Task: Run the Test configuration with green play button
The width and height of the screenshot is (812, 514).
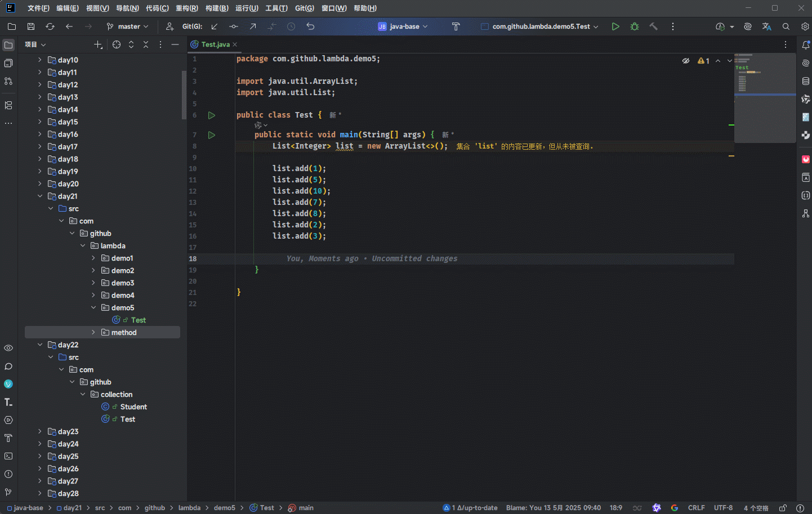Action: (x=615, y=26)
